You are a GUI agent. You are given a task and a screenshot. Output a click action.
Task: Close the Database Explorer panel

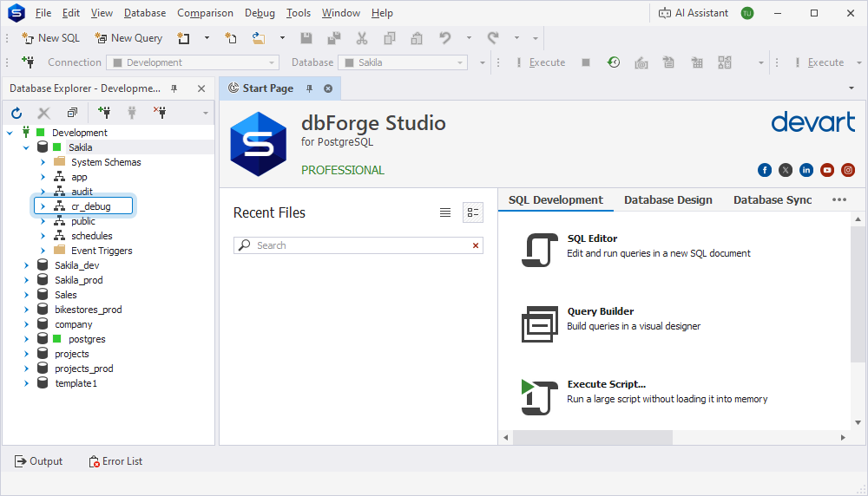[201, 88]
